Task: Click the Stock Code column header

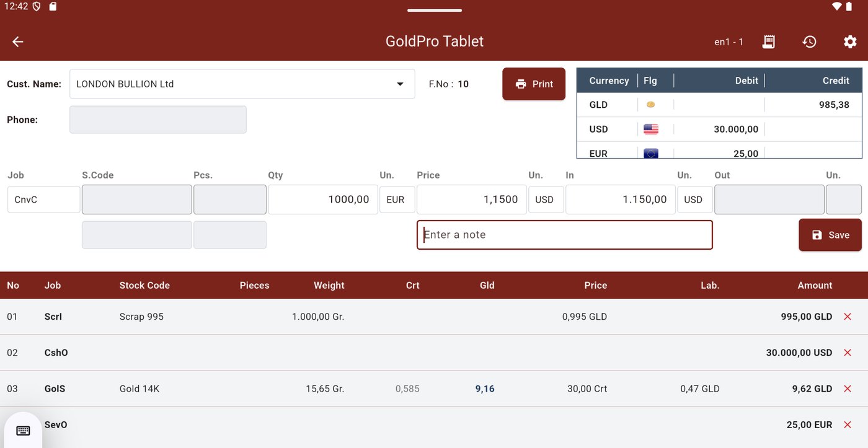Action: pos(144,286)
